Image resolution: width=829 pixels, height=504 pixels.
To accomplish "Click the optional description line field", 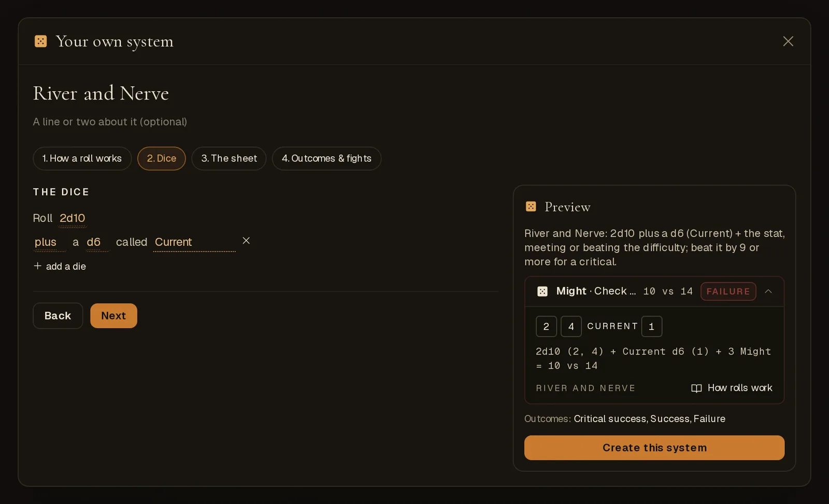I will click(x=110, y=122).
